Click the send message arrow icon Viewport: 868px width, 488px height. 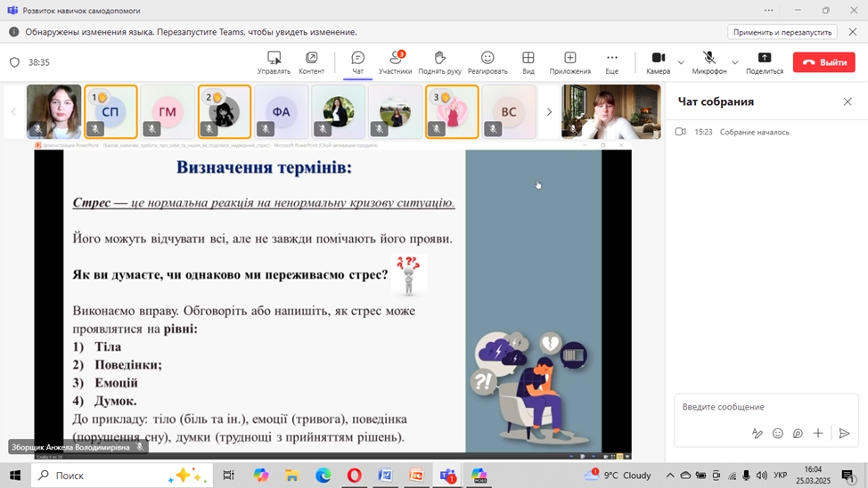844,434
